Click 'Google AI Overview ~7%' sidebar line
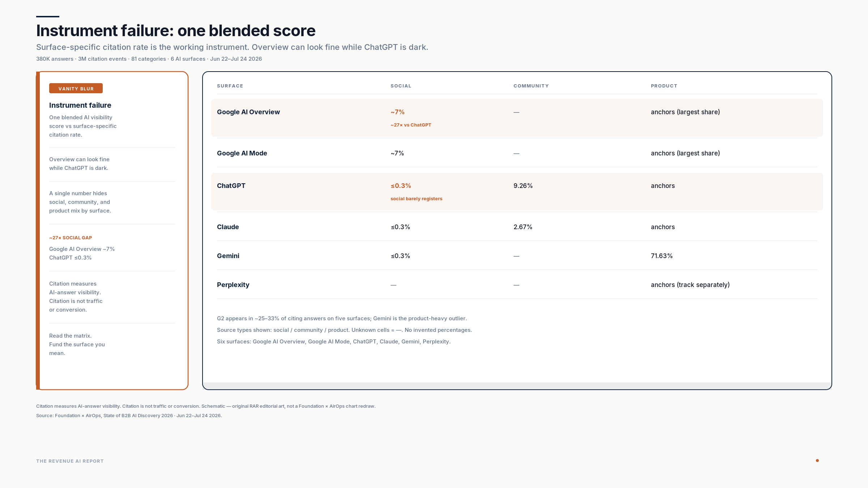 click(x=82, y=249)
